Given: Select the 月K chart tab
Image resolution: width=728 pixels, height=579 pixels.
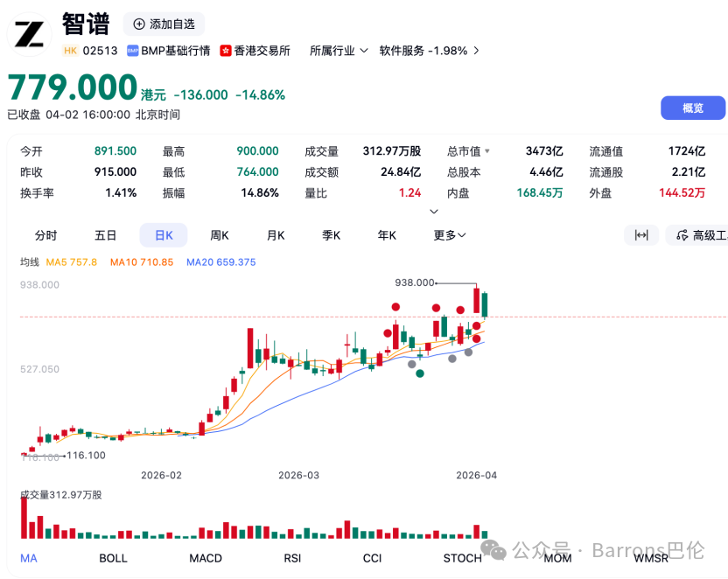Looking at the screenshot, I should tap(276, 235).
